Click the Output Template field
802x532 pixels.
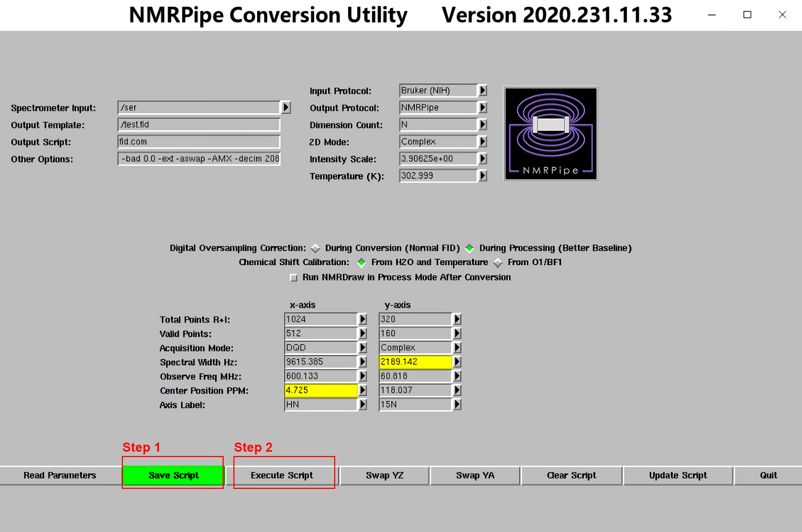tap(199, 125)
